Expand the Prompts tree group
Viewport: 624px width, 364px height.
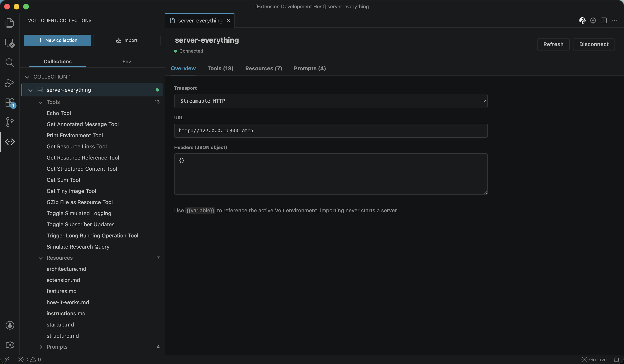tap(41, 347)
